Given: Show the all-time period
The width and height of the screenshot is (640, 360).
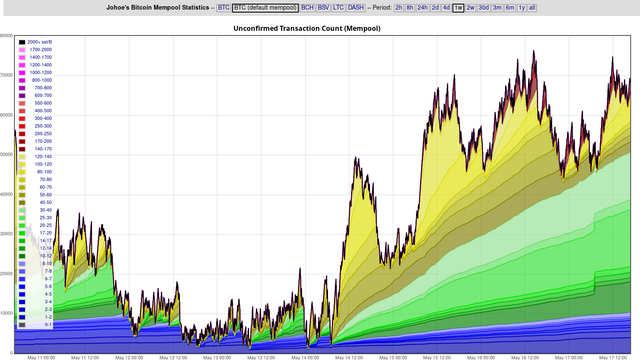Looking at the screenshot, I should click(532, 8).
